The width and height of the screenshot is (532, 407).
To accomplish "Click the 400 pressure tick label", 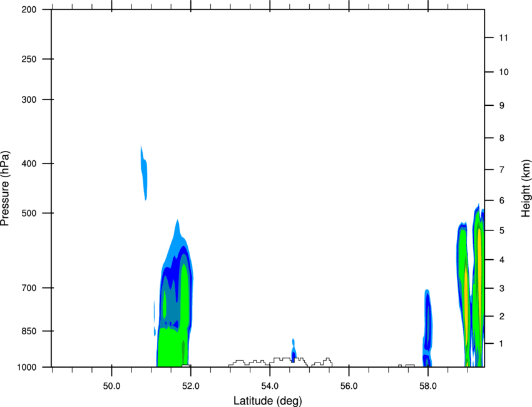I will pyautogui.click(x=29, y=163).
